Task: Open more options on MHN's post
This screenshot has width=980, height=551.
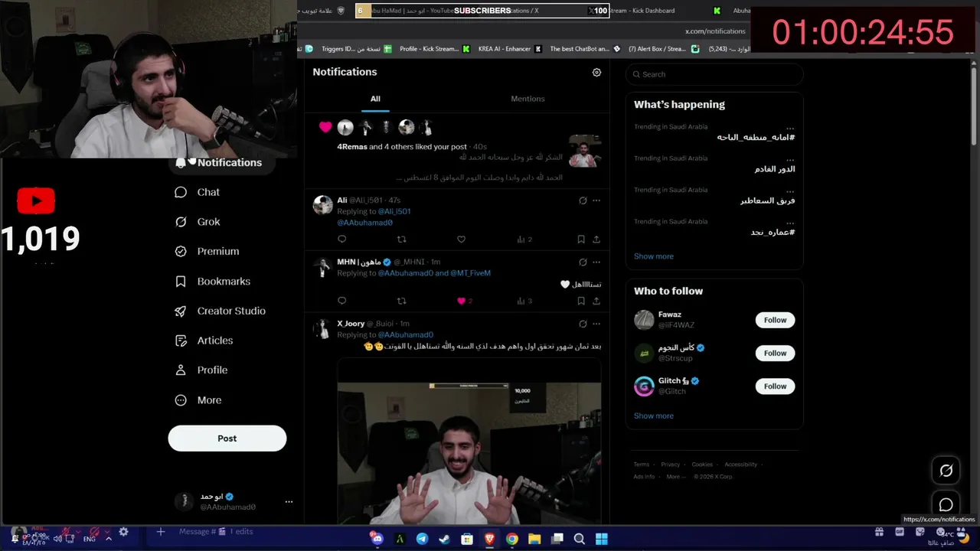Action: pyautogui.click(x=596, y=262)
